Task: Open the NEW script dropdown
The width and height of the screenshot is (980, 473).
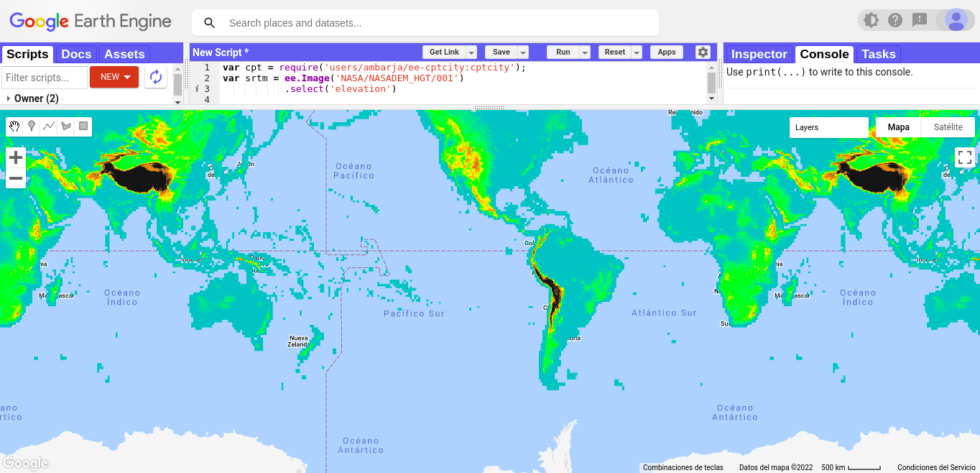Action: tap(114, 77)
